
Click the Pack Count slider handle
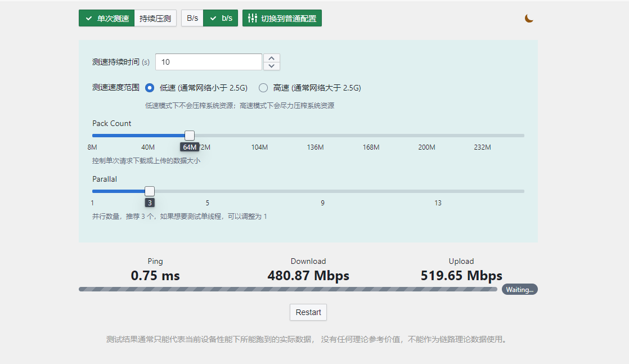pos(190,136)
